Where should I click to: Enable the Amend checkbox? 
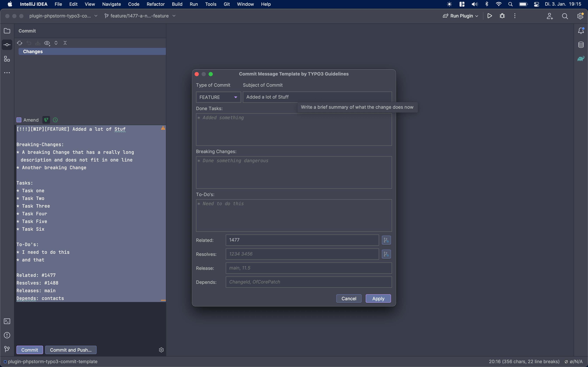[x=19, y=120]
